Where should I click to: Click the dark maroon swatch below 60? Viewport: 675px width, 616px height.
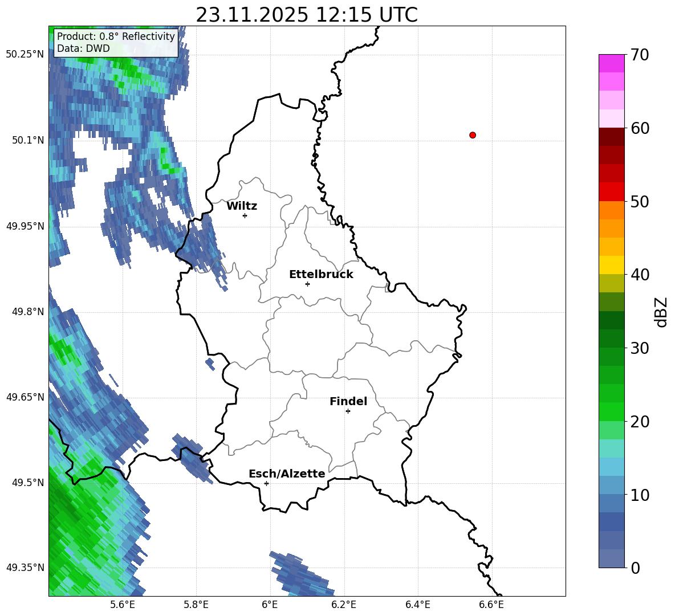pos(611,137)
